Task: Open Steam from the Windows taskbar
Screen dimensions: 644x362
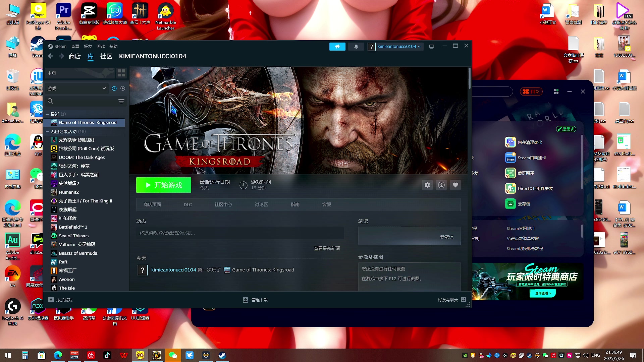Action: pyautogui.click(x=222, y=355)
